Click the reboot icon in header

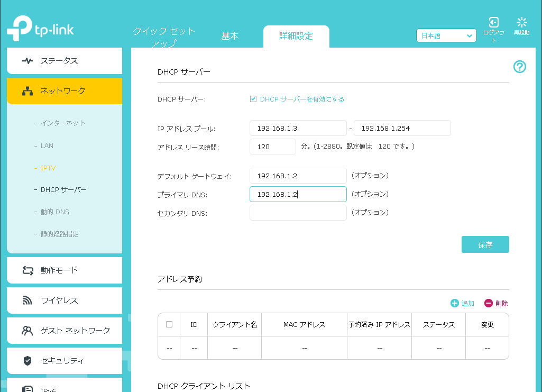(522, 22)
